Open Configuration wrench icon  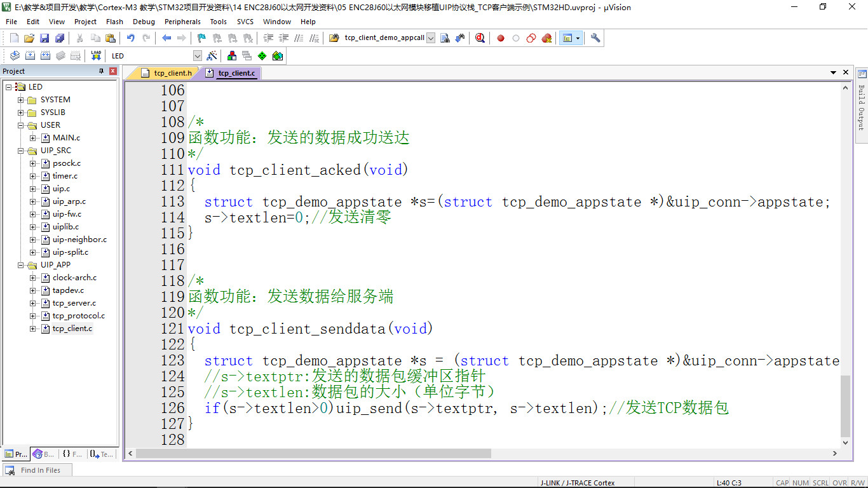pos(595,38)
